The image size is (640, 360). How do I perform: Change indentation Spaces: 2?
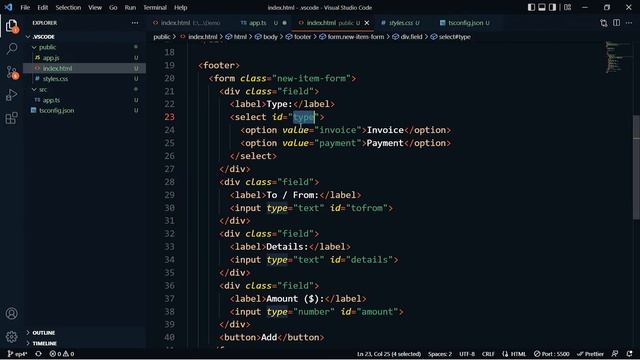coord(440,354)
